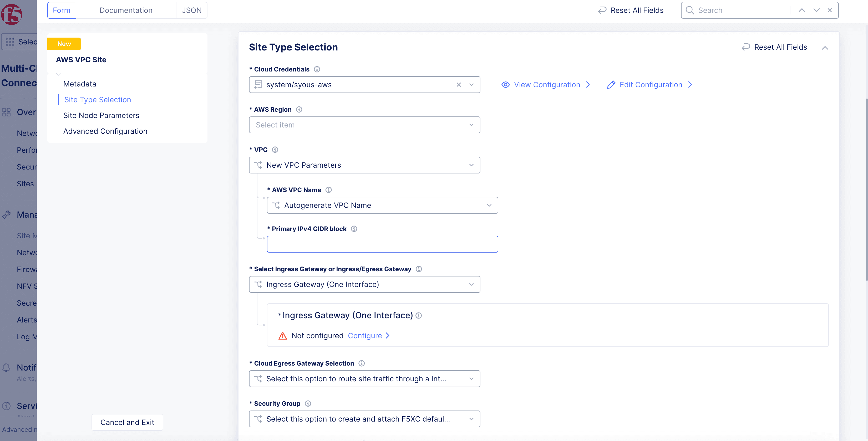Click Configure link for Ingress Gateway
Viewport: 868px width, 441px height.
(365, 335)
